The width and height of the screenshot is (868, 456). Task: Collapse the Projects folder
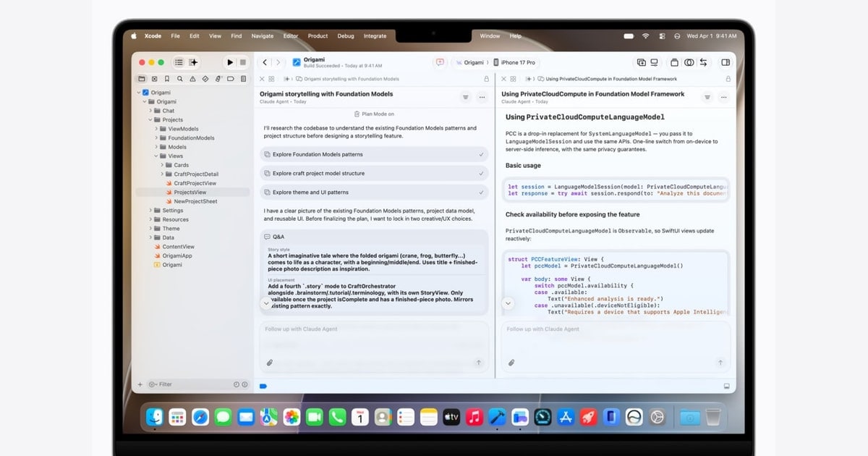tap(151, 119)
